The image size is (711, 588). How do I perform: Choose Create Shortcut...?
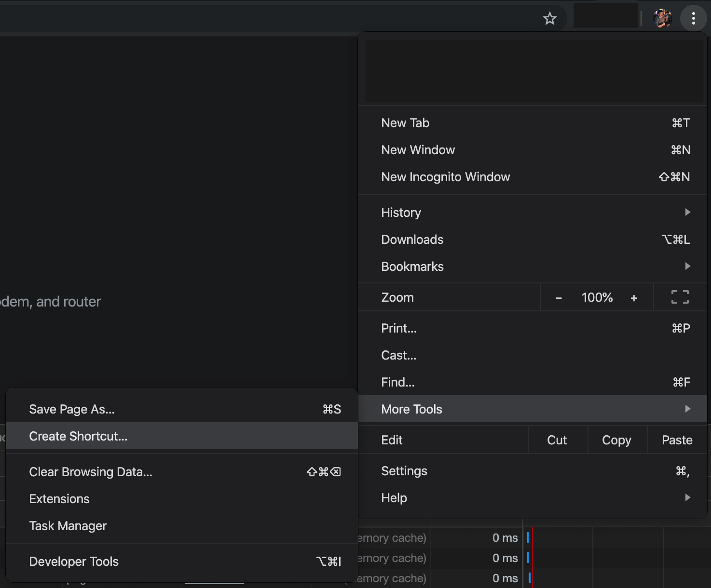point(182,436)
